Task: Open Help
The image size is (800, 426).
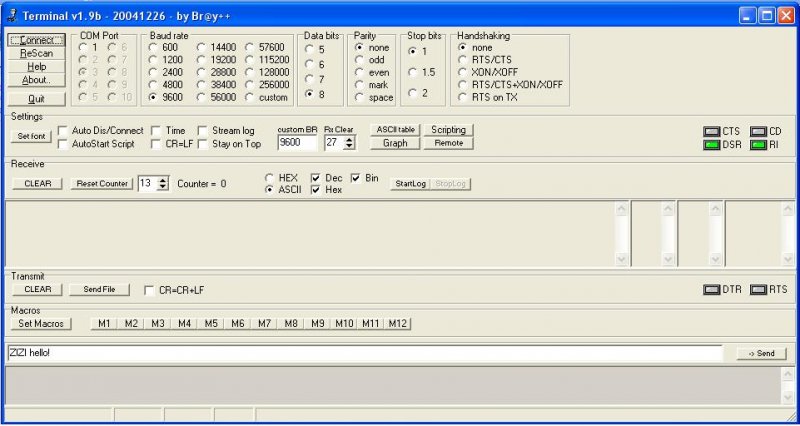Action: pos(36,66)
